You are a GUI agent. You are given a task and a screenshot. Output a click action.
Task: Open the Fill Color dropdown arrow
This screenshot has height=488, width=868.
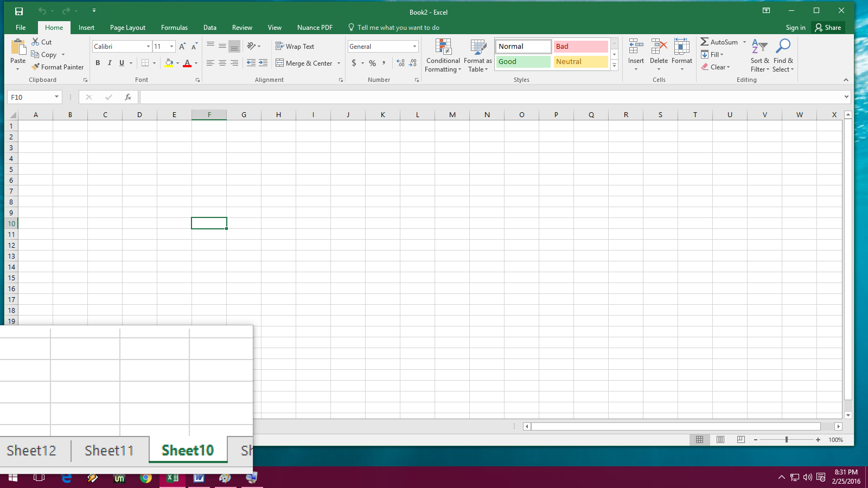pos(177,63)
